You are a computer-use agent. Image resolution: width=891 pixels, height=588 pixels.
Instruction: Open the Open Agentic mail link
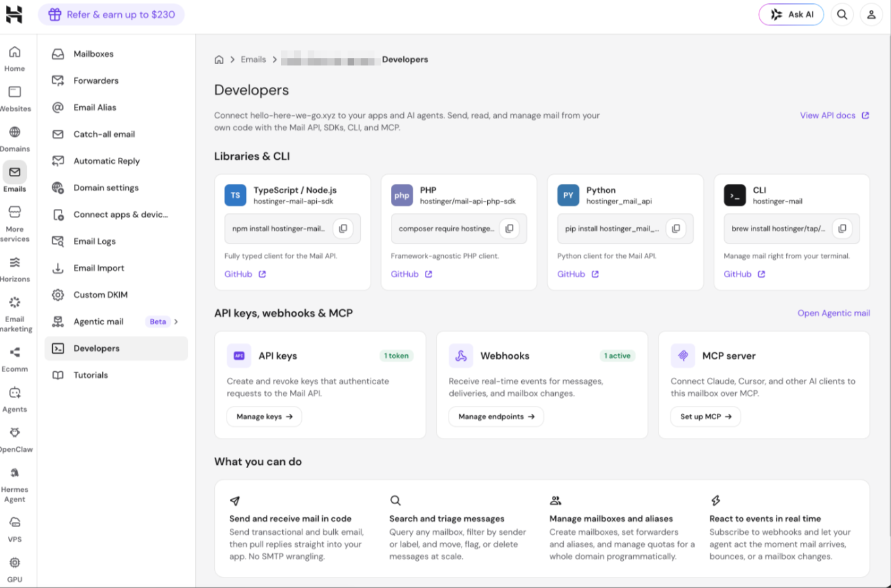pos(833,313)
